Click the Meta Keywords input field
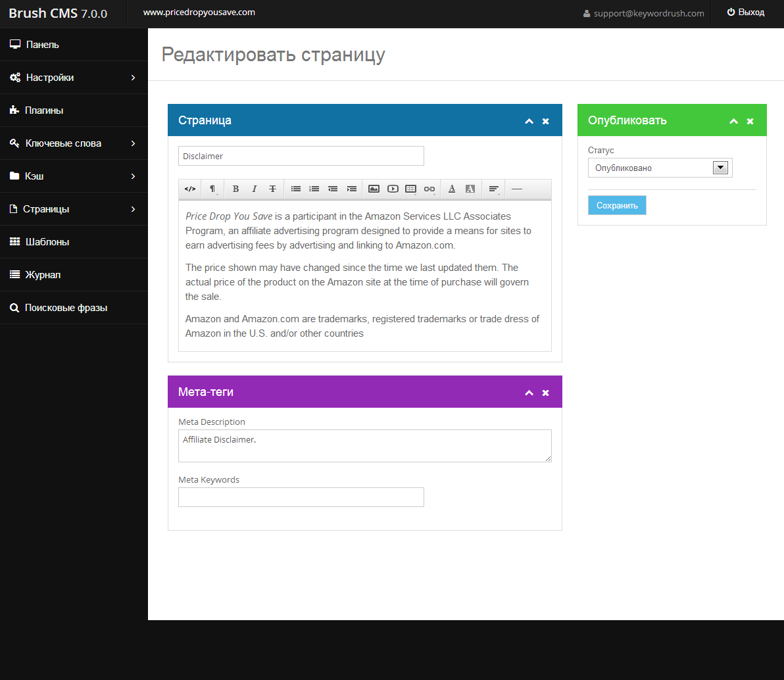 pyautogui.click(x=301, y=497)
